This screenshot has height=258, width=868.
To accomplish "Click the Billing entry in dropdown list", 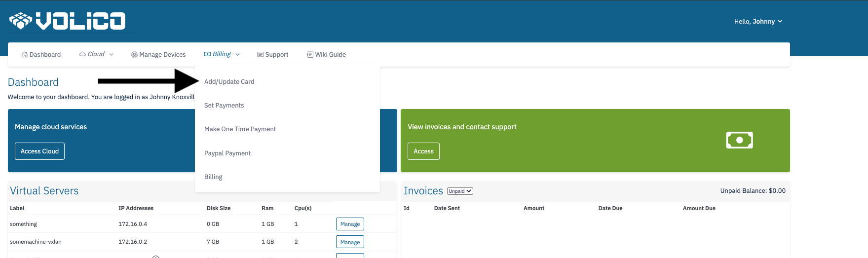I will [x=213, y=177].
